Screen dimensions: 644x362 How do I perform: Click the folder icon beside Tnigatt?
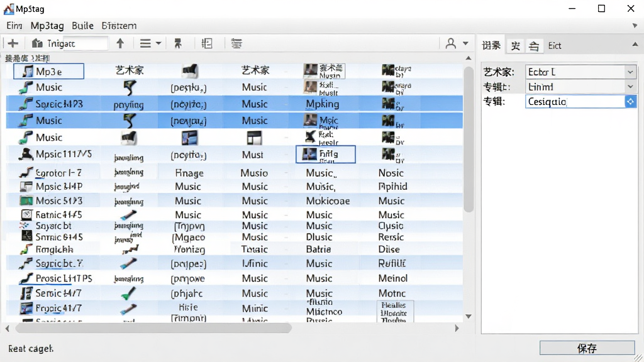click(37, 43)
